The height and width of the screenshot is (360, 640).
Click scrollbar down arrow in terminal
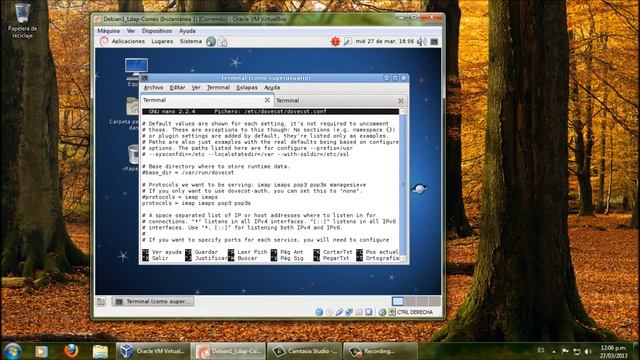click(x=403, y=258)
